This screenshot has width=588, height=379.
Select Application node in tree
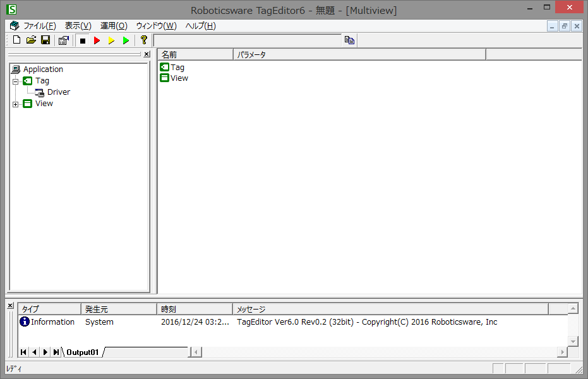click(43, 69)
